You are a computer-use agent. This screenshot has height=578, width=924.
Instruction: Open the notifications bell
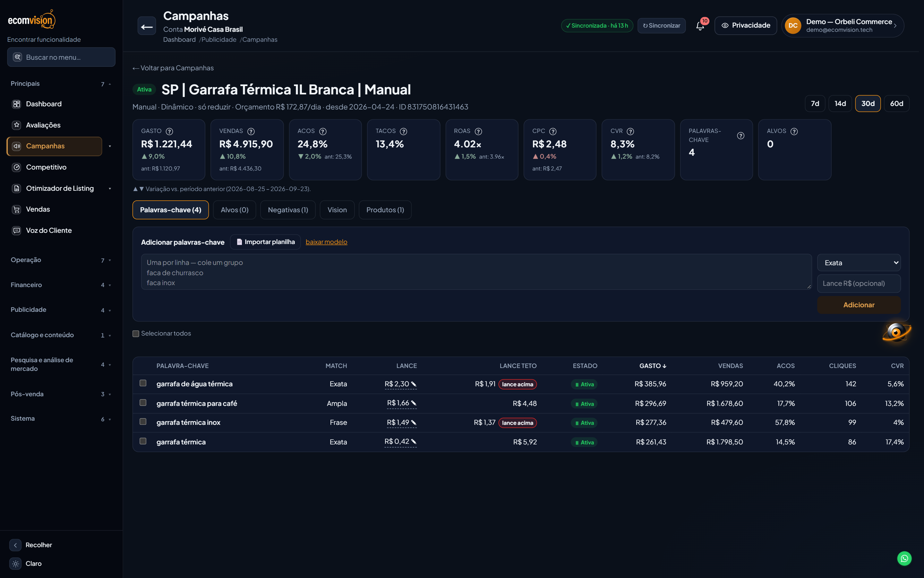[x=700, y=26]
